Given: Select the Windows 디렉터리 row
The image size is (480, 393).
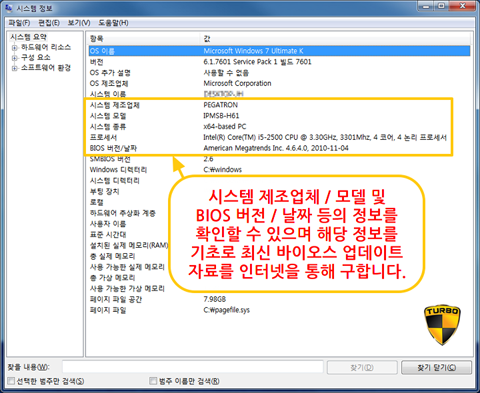Looking at the screenshot, I should (x=279, y=170).
